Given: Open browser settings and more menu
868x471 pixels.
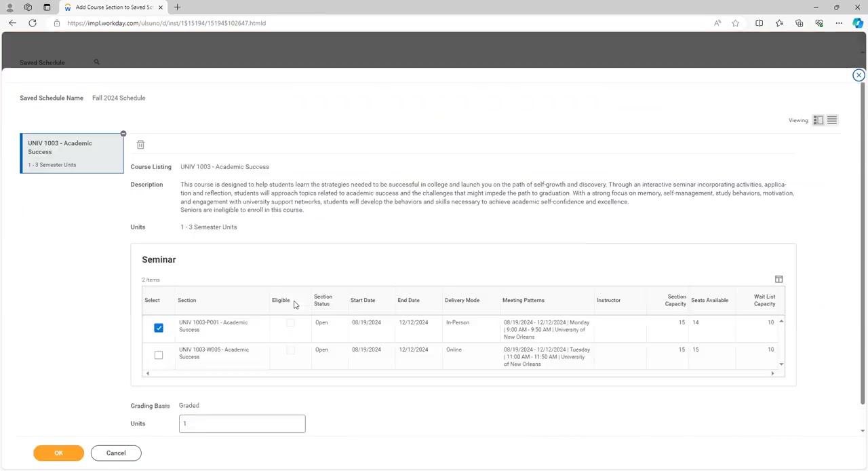Looking at the screenshot, I should 839,23.
